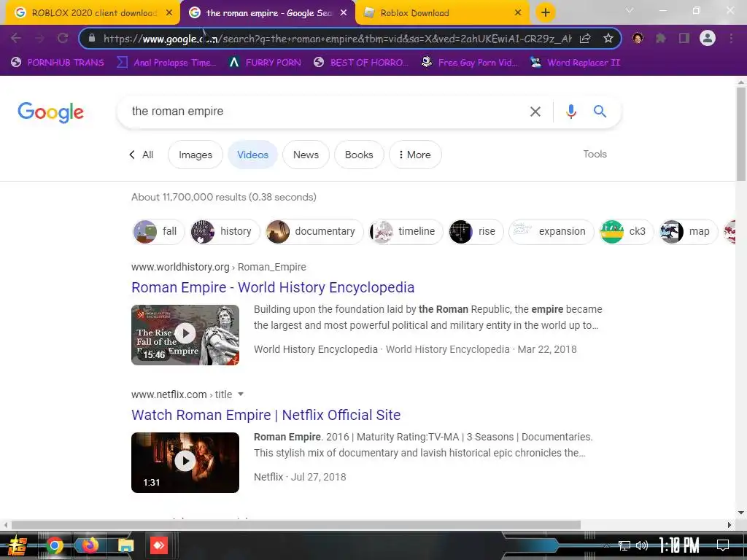Expand the netflix.com result dropdown arrow
This screenshot has height=560, width=747.
[241, 394]
